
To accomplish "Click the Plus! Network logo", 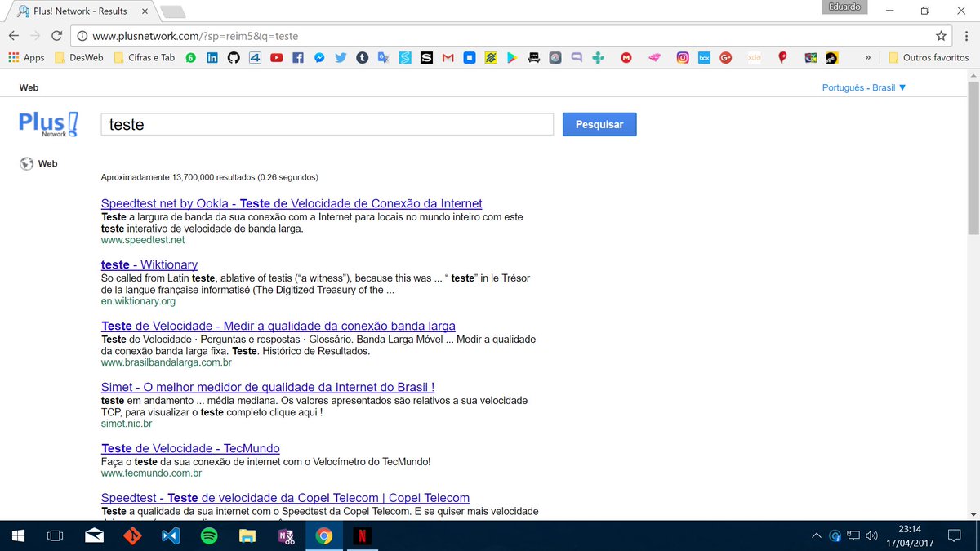I will tap(49, 123).
